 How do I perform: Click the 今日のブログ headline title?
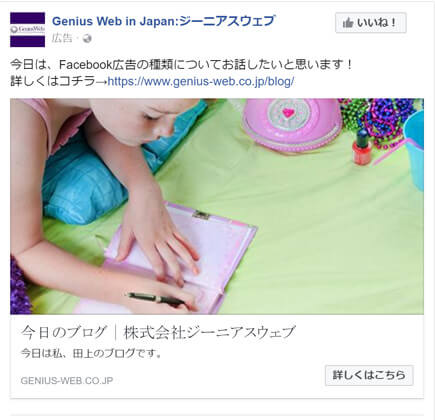click(158, 332)
